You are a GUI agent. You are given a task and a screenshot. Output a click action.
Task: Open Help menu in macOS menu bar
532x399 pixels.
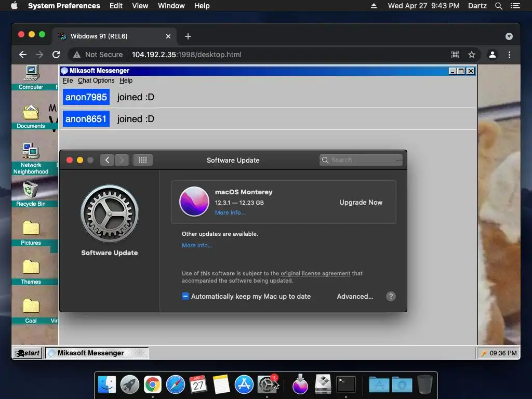[202, 6]
